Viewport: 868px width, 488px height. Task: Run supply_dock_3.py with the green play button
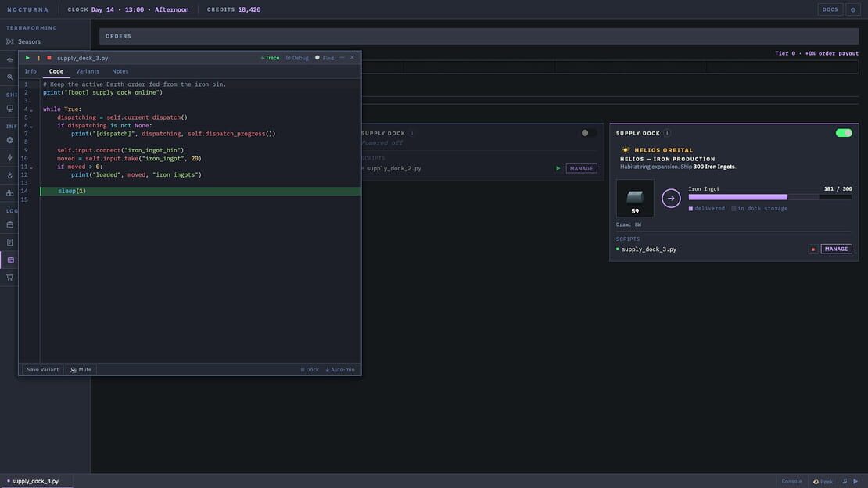pyautogui.click(x=27, y=58)
